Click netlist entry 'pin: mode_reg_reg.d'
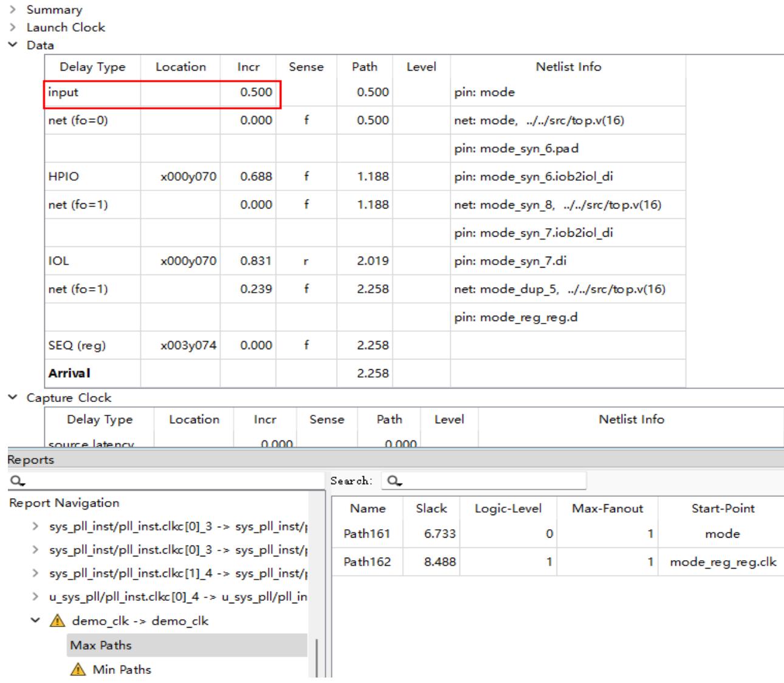Viewport: 784px width, 683px height. pyautogui.click(x=516, y=317)
